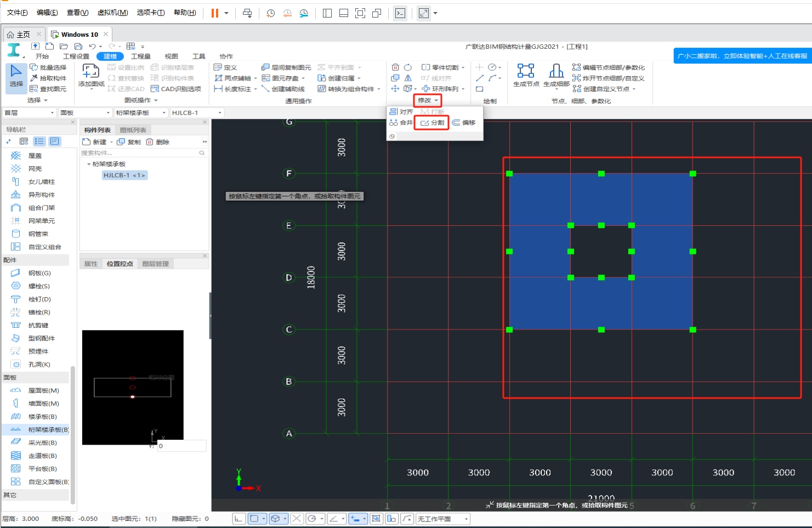Switch to 属性 properties tab

point(91,264)
